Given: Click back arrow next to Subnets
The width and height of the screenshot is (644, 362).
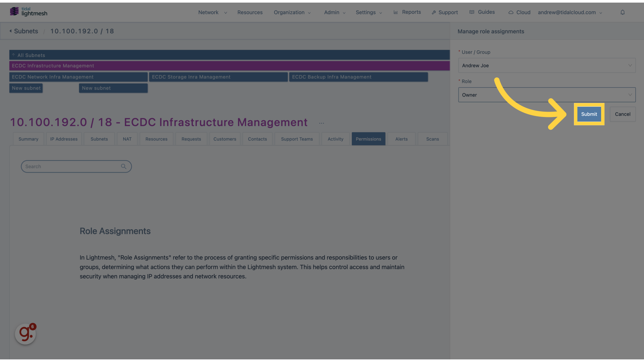Looking at the screenshot, I should pos(10,31).
